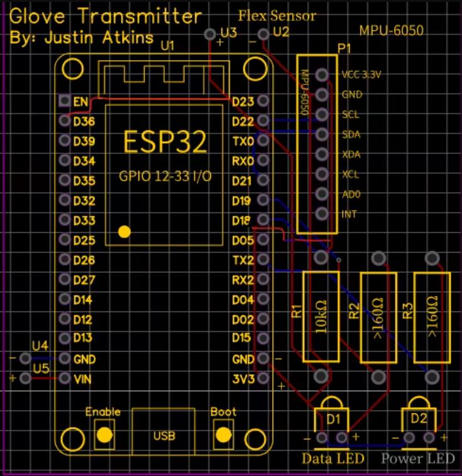Image resolution: width=462 pixels, height=476 pixels.
Task: Select the D39 pin pad
Action: tap(64, 140)
